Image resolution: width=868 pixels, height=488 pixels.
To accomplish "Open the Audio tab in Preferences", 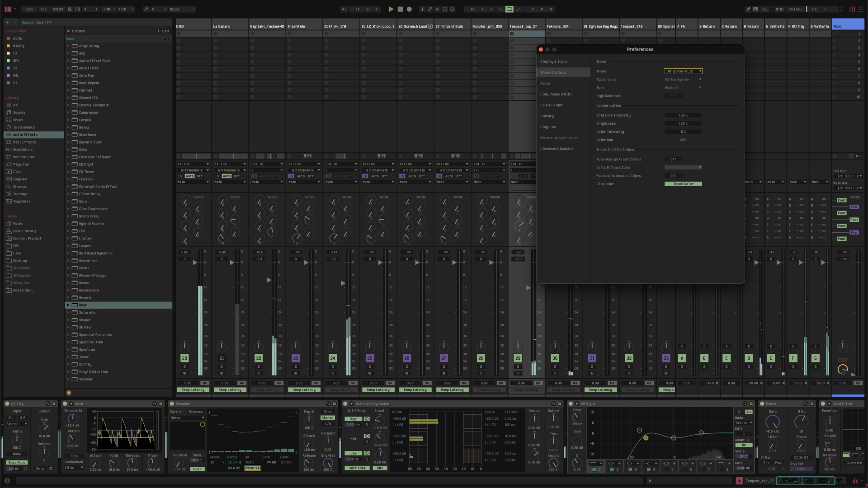I will (x=546, y=83).
